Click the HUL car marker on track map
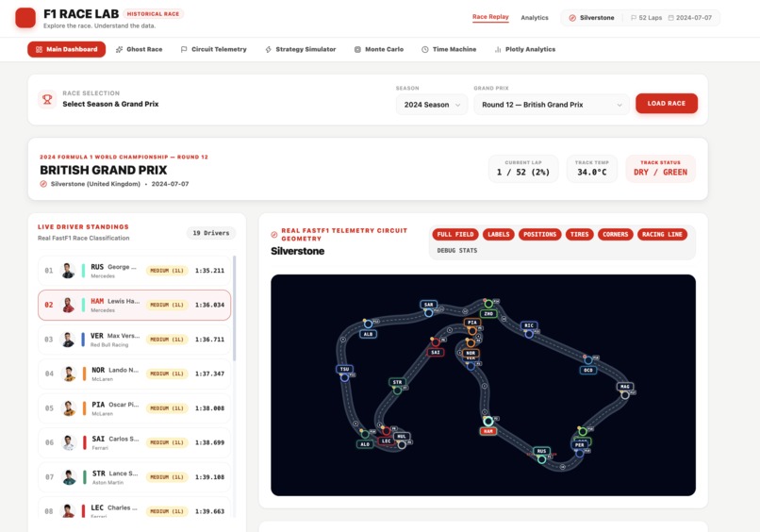 tap(402, 444)
